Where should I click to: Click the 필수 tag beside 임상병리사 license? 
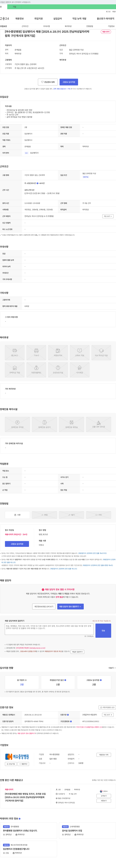click(x=27, y=153)
